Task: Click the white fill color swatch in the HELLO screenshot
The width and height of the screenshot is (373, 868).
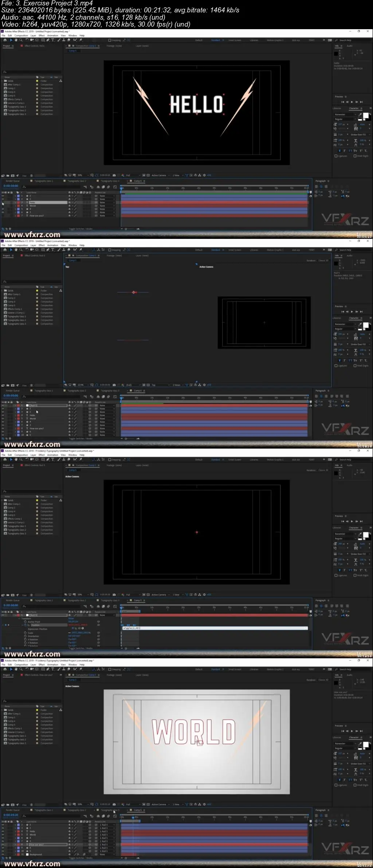Action: pyautogui.click(x=366, y=115)
